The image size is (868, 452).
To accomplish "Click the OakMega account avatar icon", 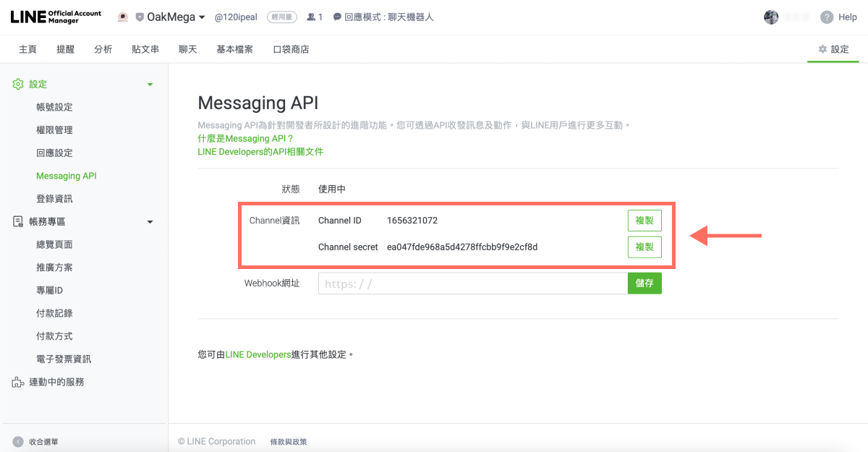I will pyautogui.click(x=123, y=17).
